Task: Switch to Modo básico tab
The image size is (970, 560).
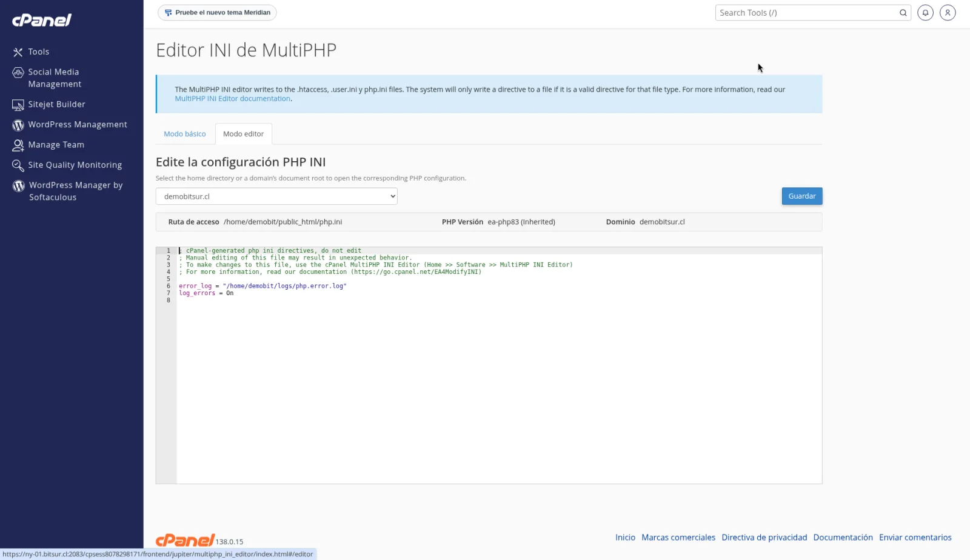Action: pos(185,134)
